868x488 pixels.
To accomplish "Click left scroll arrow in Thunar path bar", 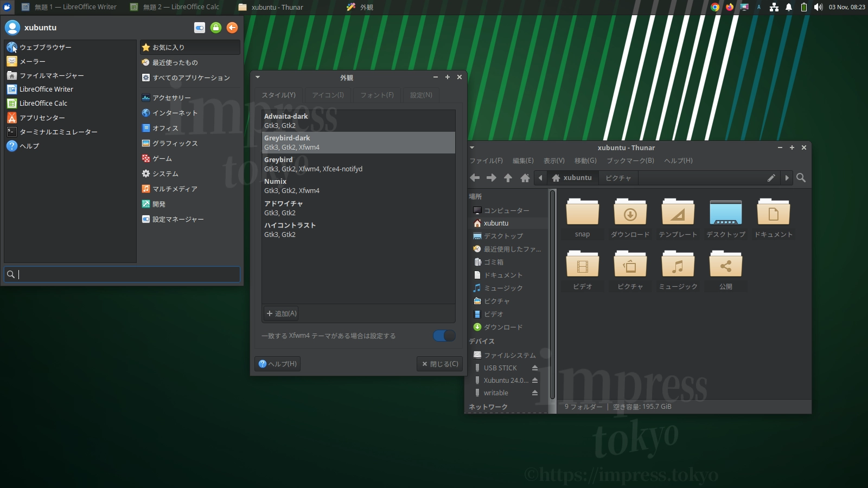I will pyautogui.click(x=540, y=178).
